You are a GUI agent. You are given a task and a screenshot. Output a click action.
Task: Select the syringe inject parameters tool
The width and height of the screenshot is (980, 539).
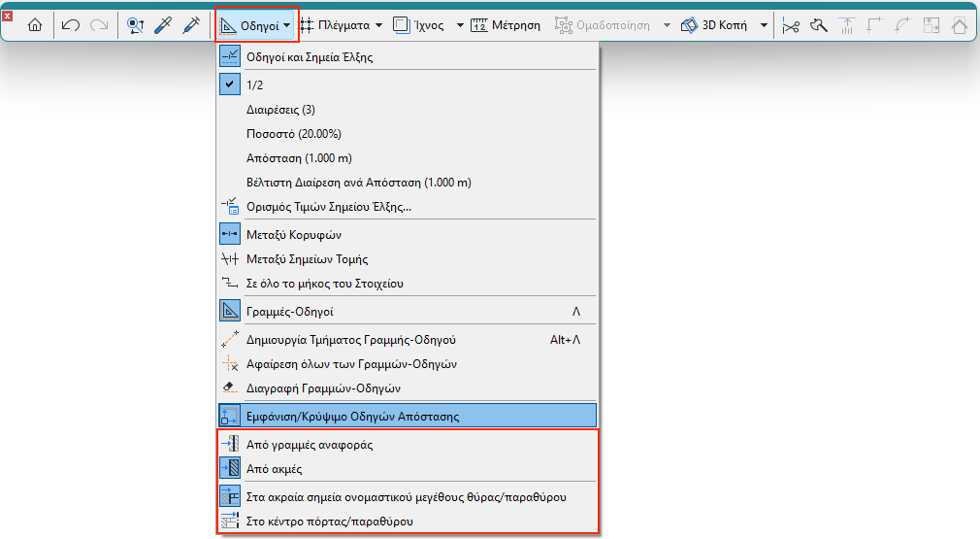pos(191,25)
